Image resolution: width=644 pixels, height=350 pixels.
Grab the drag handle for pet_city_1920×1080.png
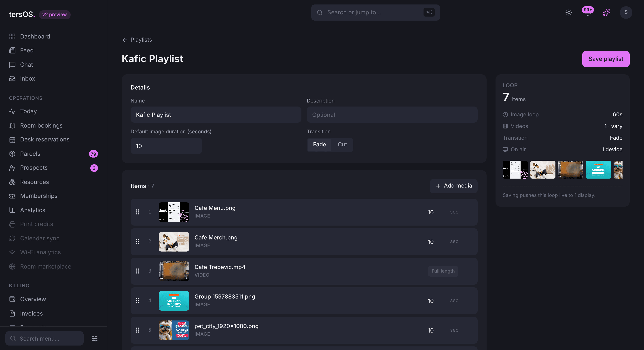pyautogui.click(x=138, y=330)
